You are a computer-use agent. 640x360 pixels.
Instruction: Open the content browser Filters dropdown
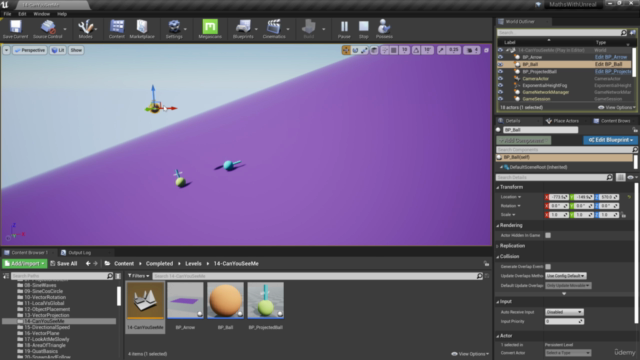click(x=138, y=276)
